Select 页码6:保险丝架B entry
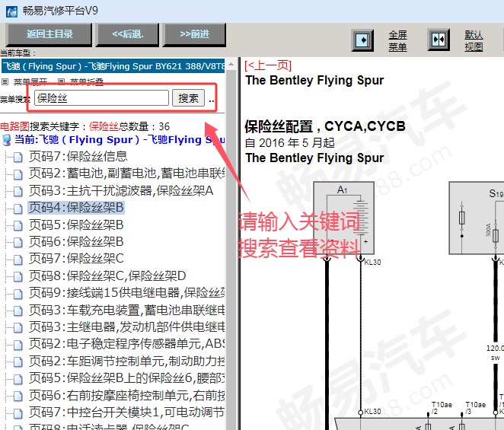 76,242
